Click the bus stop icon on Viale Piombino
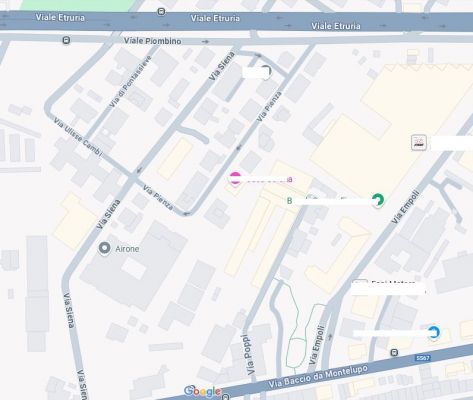The width and height of the screenshot is (473, 400). tap(66, 40)
